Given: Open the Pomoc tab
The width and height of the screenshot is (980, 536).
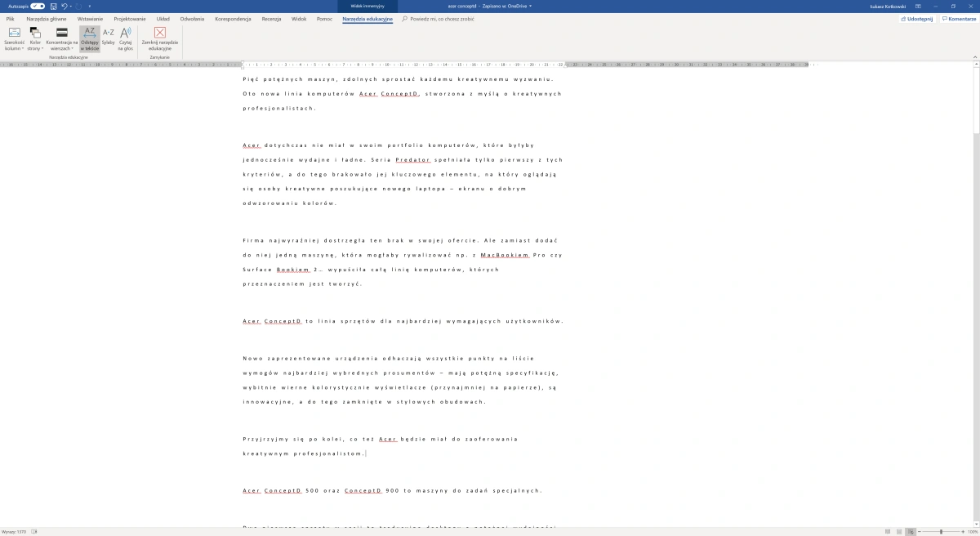Looking at the screenshot, I should [x=325, y=18].
